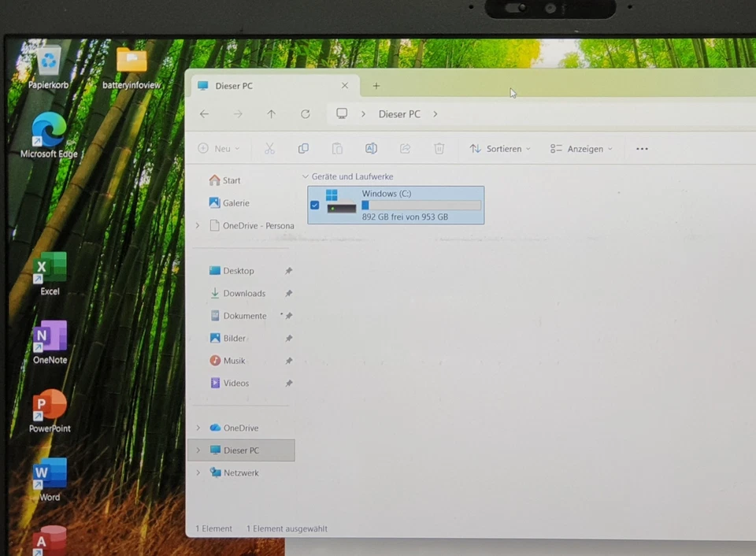Launch Microsoft Edge from the desktop

(x=49, y=135)
